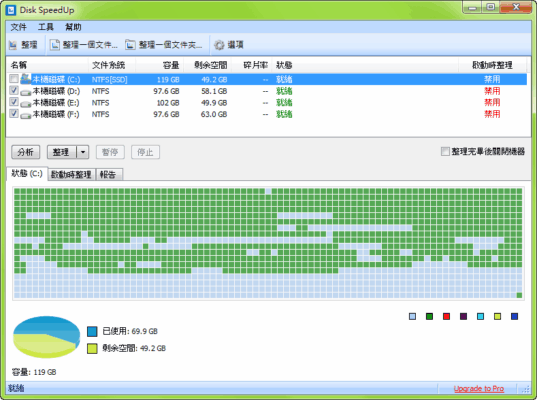Click the cyan legend swatch
The image size is (537, 400).
pyautogui.click(x=480, y=316)
